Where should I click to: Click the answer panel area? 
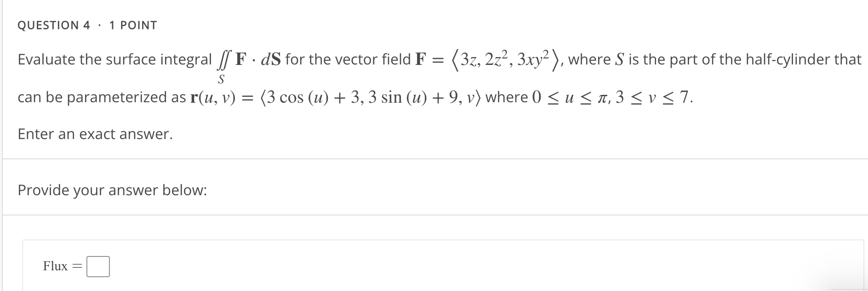point(414,266)
